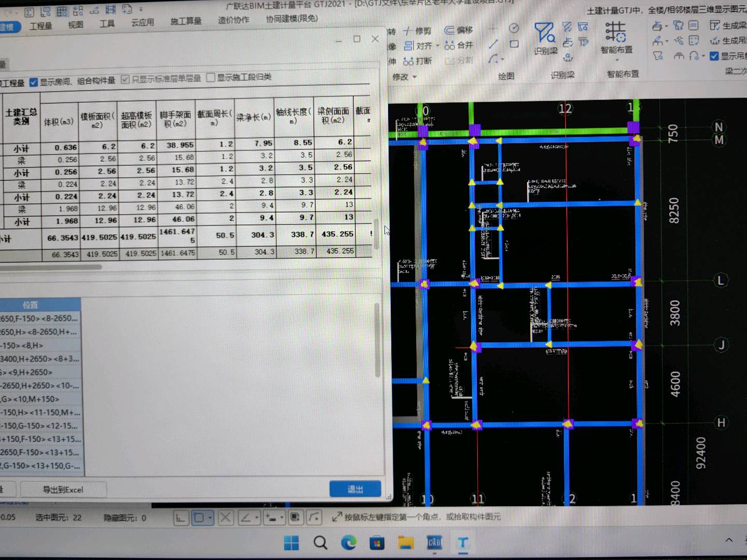
Task: Open the angle snap dropdown in status bar
Action: coord(256,517)
